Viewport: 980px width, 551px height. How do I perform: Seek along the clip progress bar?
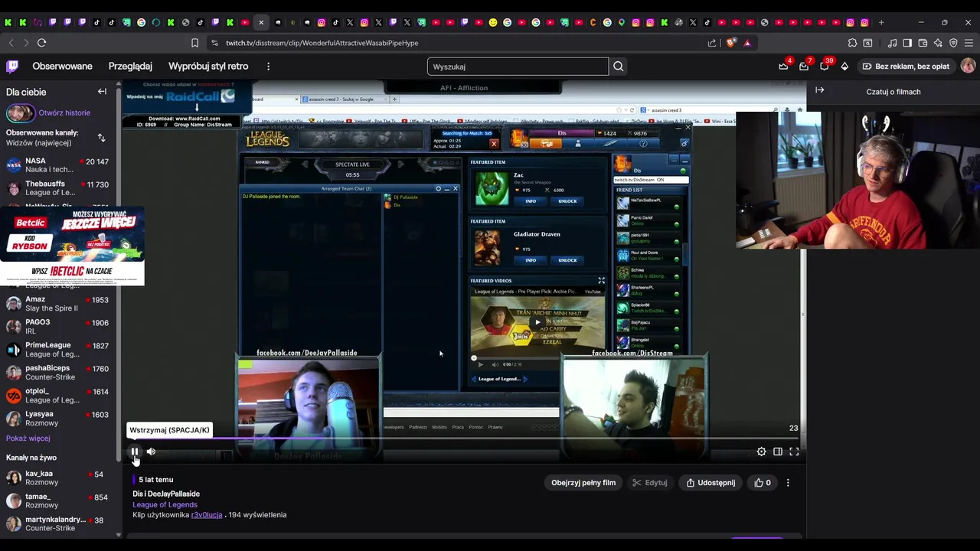(464, 439)
